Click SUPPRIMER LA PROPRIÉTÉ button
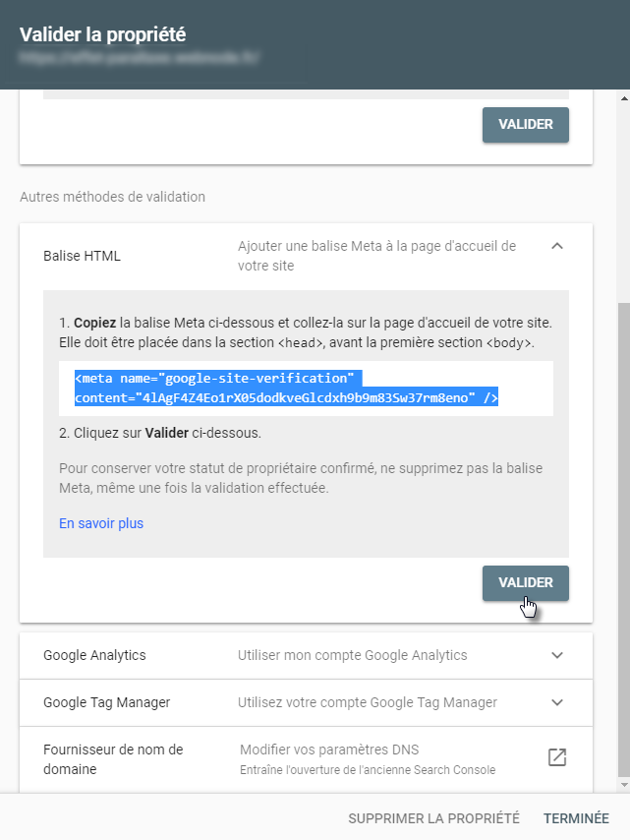 tap(433, 818)
